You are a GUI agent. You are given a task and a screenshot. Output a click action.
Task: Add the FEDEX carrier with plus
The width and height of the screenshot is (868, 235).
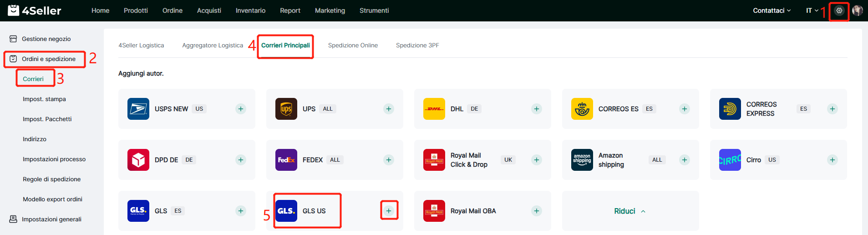click(389, 160)
